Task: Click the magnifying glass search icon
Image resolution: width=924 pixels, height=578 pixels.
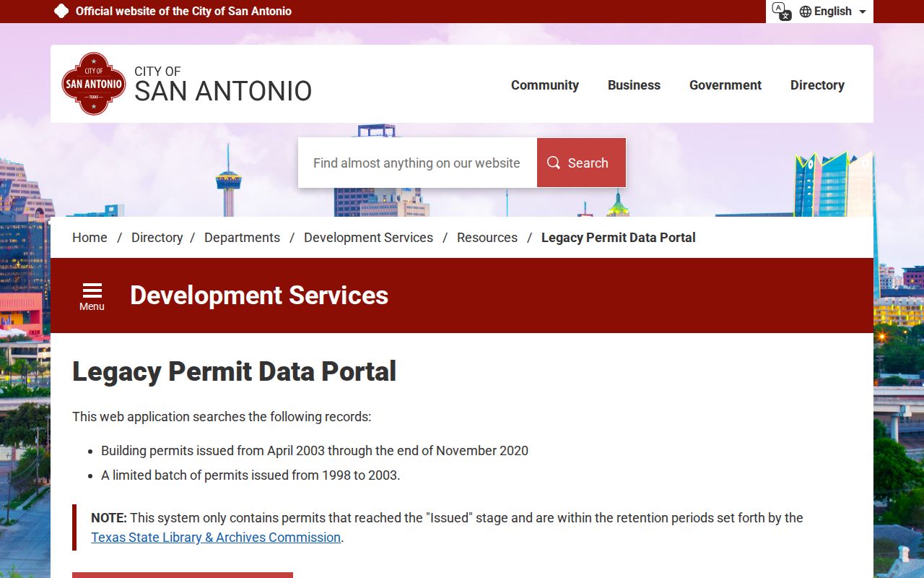Action: pyautogui.click(x=554, y=163)
